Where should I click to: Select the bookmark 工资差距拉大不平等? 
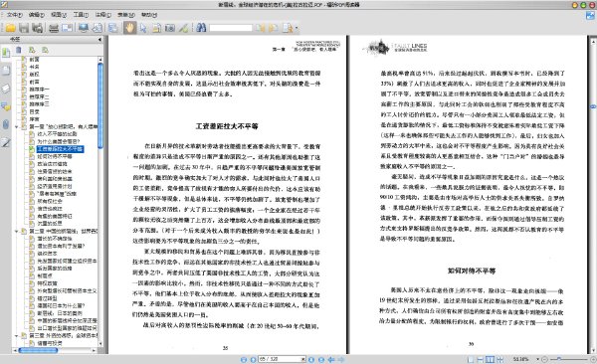point(60,149)
